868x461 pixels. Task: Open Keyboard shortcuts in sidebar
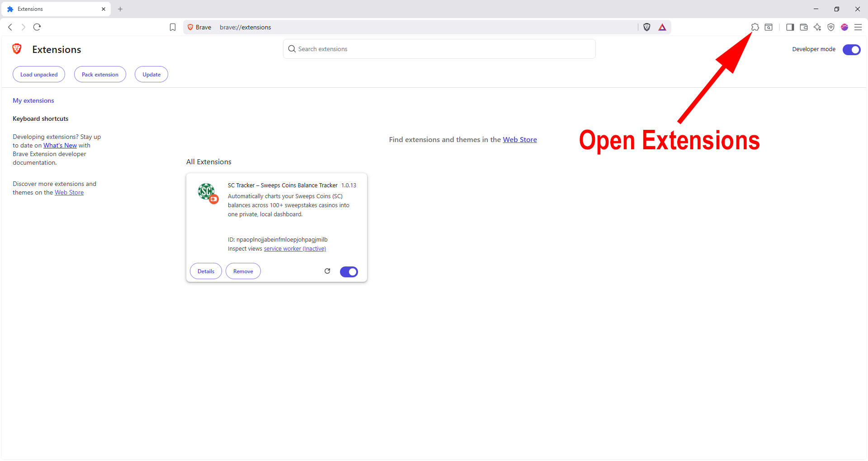click(41, 119)
